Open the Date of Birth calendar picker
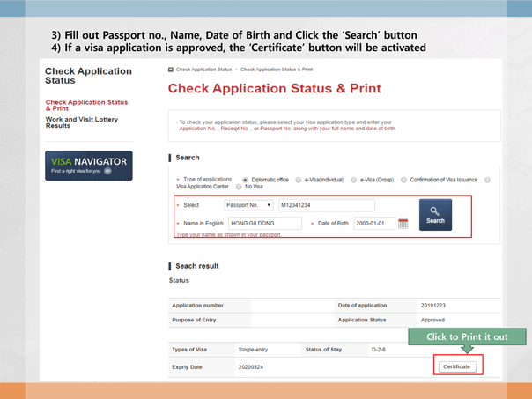Screen dimensions: 532x399 (x=403, y=224)
